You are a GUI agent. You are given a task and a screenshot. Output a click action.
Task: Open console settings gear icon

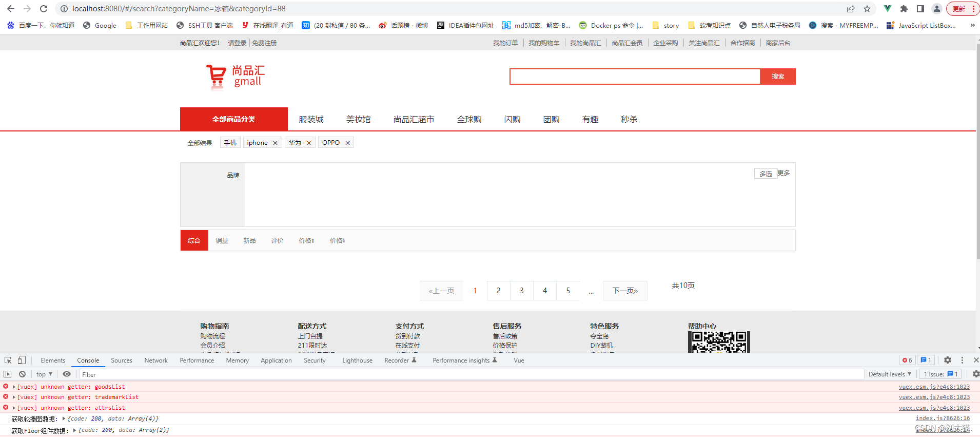[976, 374]
